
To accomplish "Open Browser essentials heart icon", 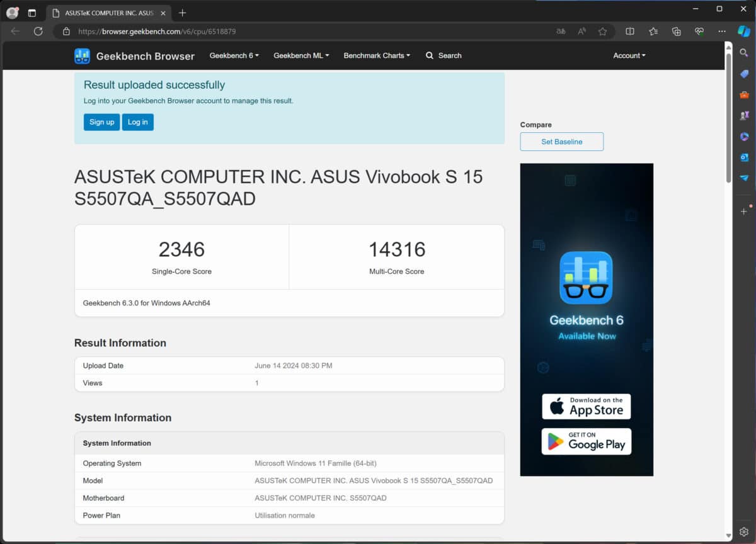I will 699,31.
